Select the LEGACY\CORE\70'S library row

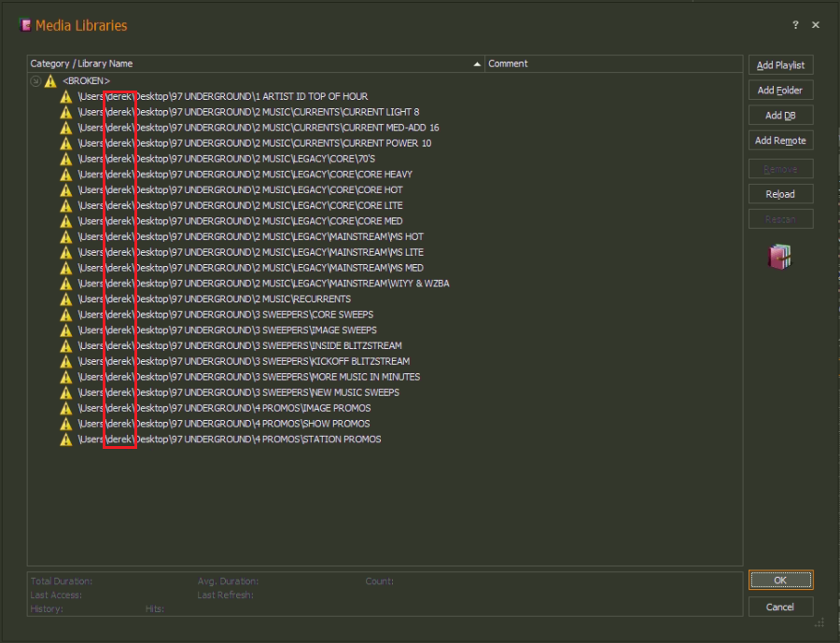(226, 159)
